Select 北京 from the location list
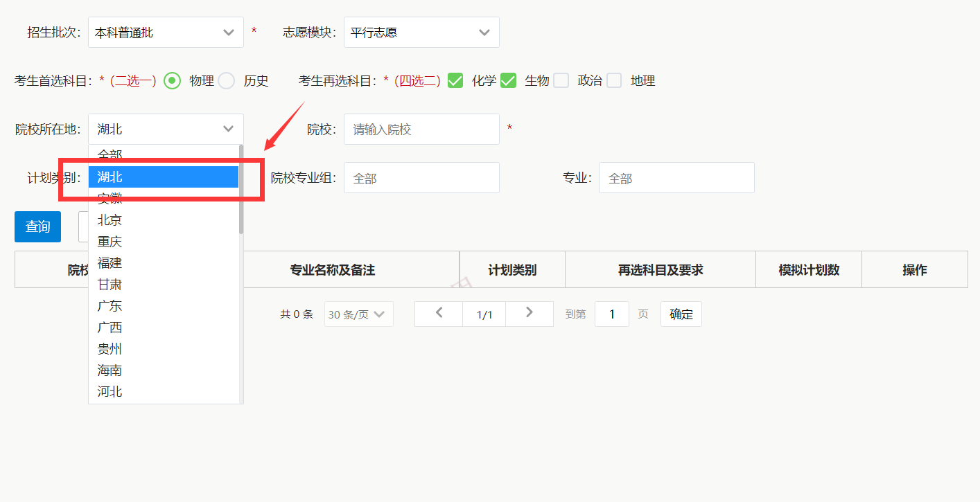This screenshot has height=502, width=980. tap(110, 219)
